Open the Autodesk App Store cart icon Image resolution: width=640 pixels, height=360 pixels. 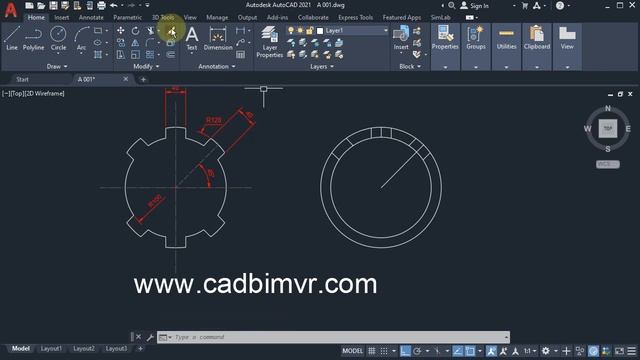point(525,6)
